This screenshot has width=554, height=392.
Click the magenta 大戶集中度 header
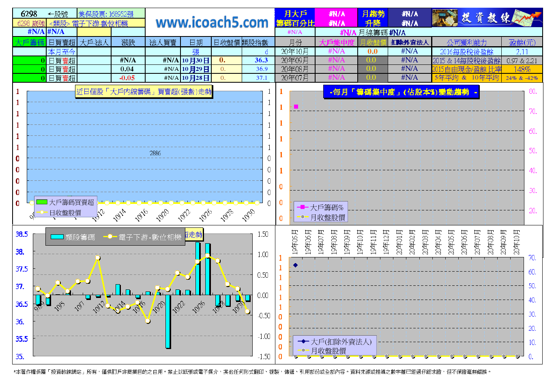[337, 42]
